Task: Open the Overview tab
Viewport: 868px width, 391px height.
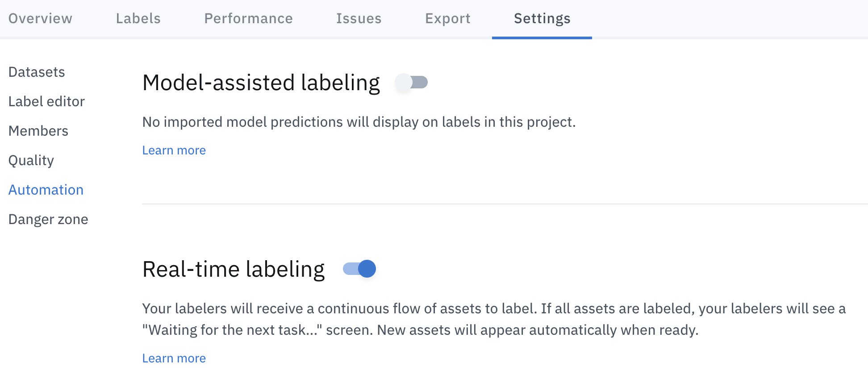Action: pos(40,18)
